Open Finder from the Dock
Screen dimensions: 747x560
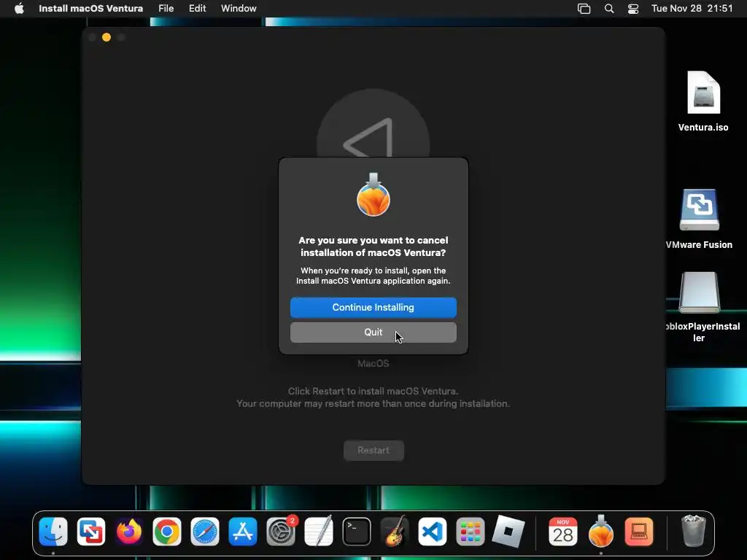point(53,532)
